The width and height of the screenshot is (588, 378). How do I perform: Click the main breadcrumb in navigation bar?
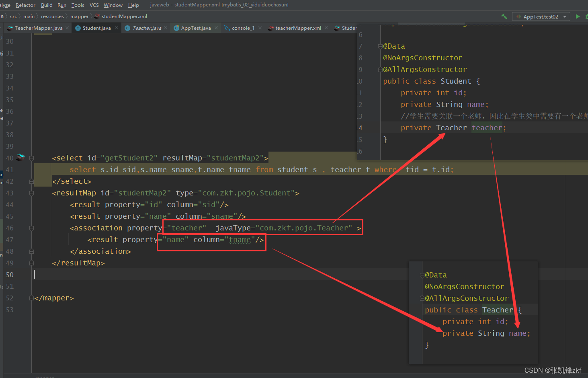(29, 16)
